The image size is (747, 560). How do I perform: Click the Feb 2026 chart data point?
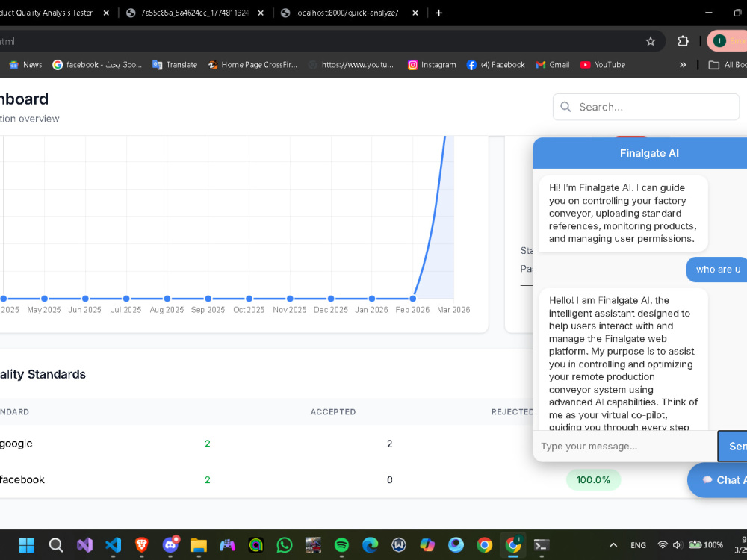tap(412, 299)
